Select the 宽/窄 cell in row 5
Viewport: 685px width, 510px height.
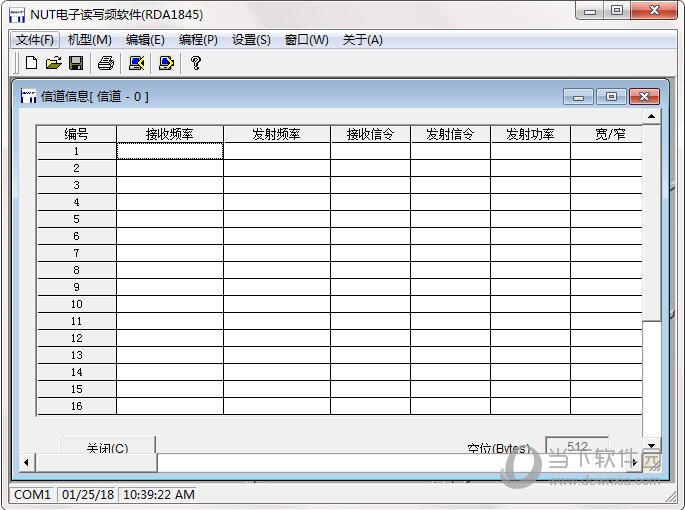point(606,219)
